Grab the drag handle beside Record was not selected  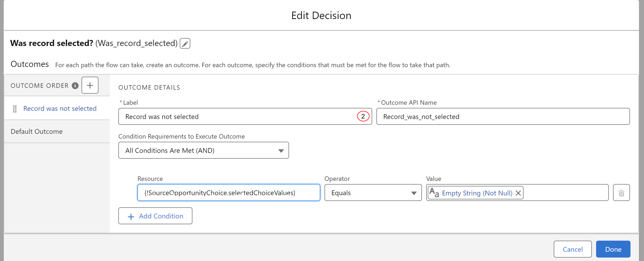[x=15, y=109]
